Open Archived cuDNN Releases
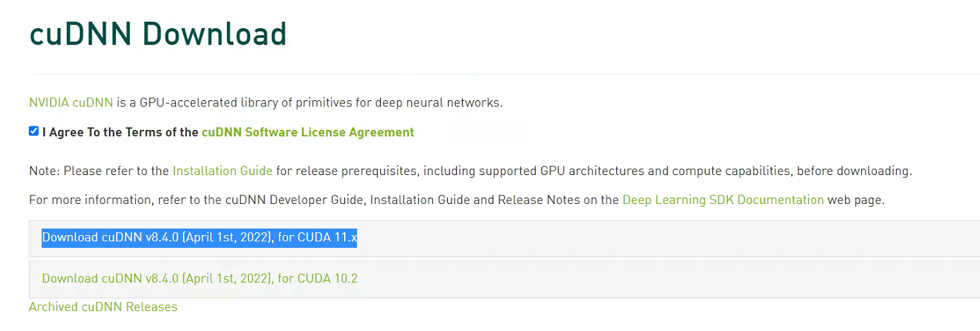980x331 pixels. point(103,307)
